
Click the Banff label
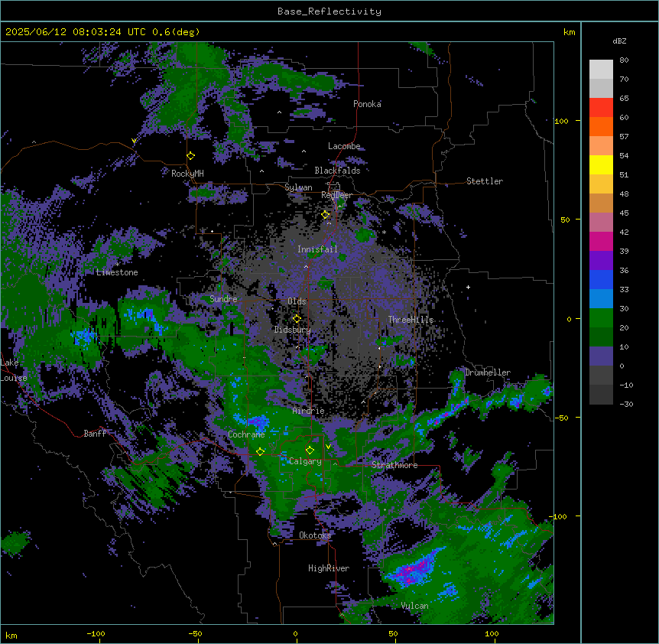pos(95,434)
